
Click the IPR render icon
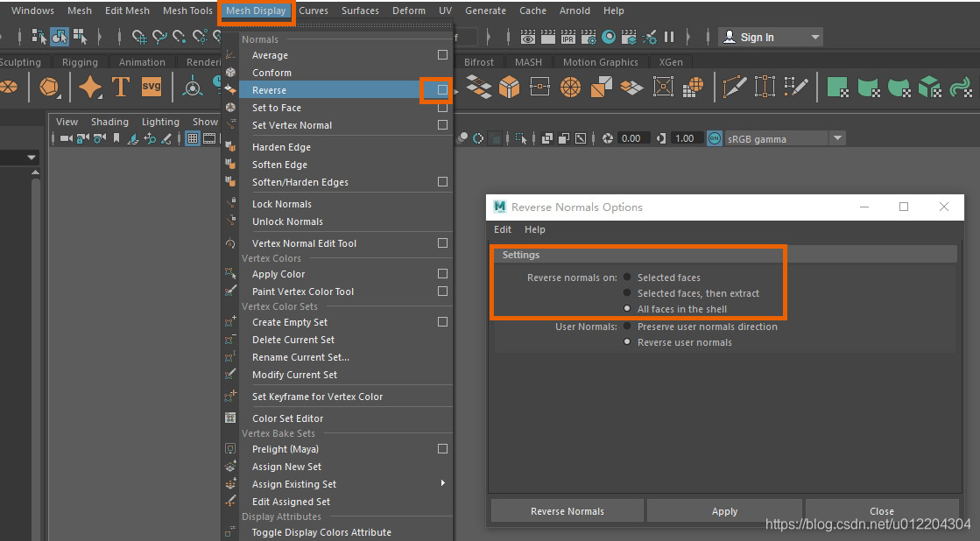click(568, 38)
